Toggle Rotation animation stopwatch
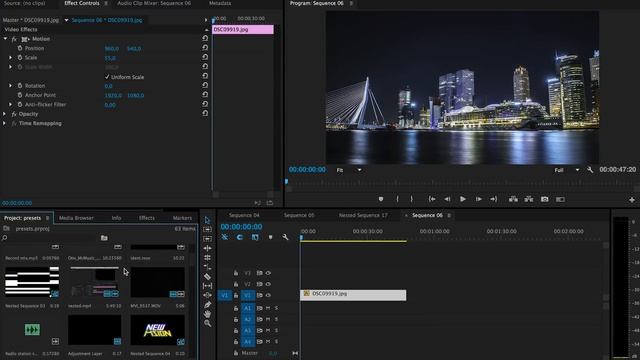The image size is (640, 360). 20,85
